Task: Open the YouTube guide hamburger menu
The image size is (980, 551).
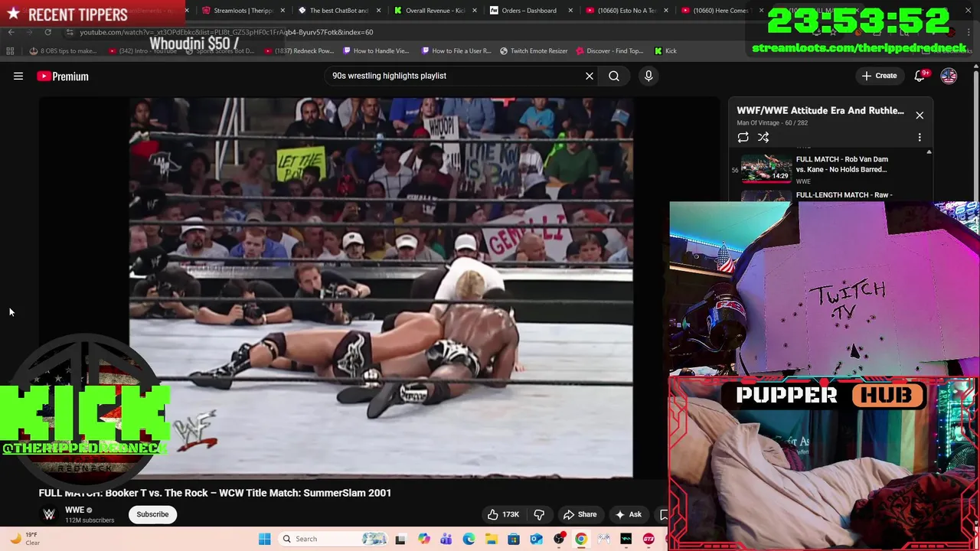Action: tap(18, 76)
